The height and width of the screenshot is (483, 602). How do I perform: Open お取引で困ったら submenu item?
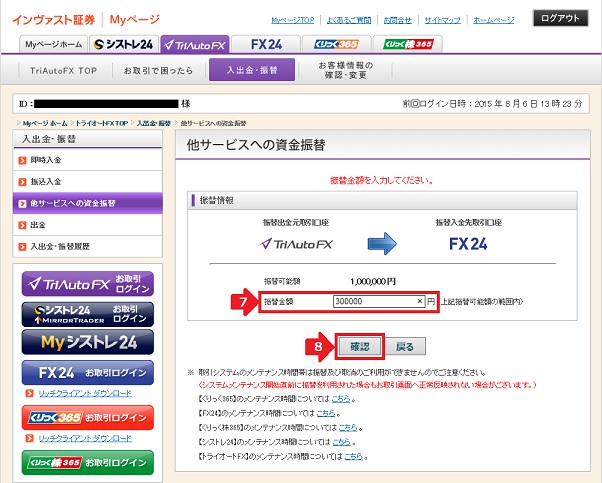point(158,71)
